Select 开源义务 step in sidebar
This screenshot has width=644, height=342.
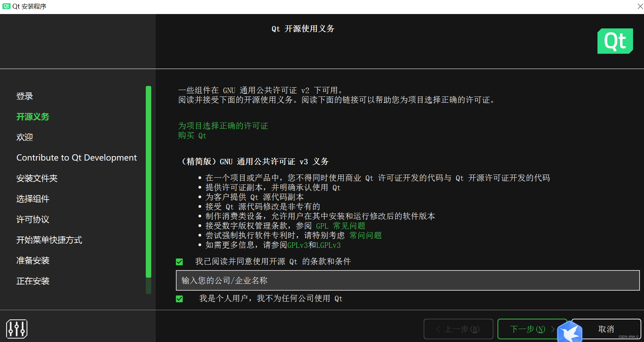33,117
